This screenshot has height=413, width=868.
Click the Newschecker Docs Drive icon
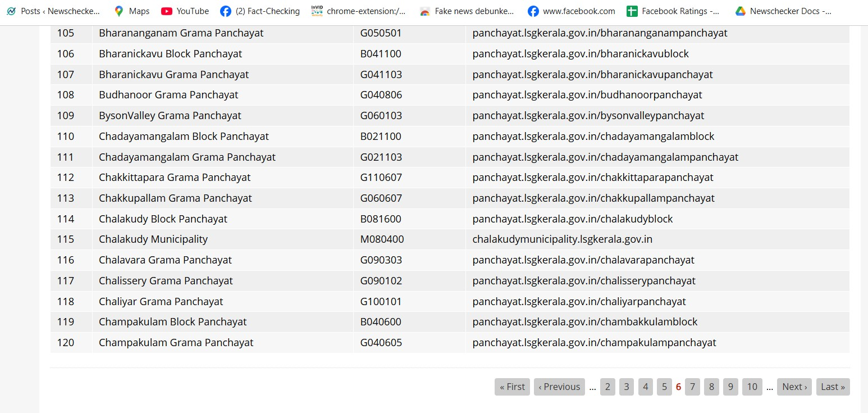click(741, 11)
